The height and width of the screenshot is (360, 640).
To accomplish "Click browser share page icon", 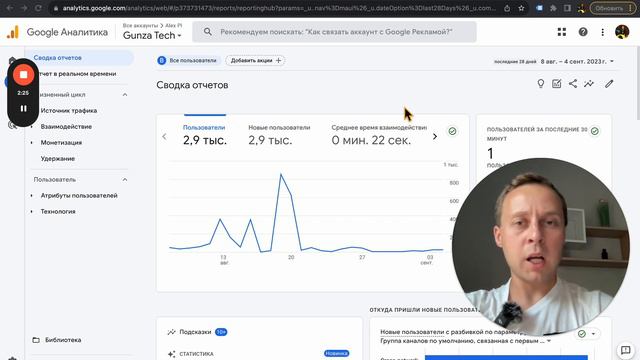I will [507, 8].
